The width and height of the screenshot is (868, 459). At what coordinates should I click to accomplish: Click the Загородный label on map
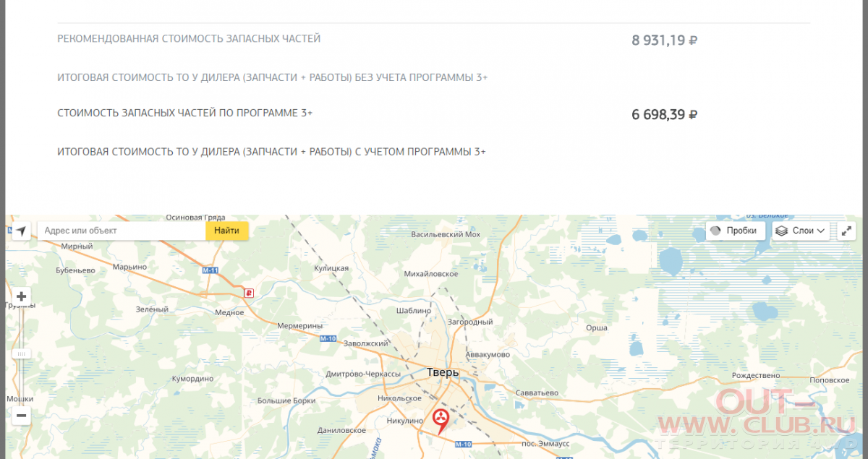[x=470, y=322]
